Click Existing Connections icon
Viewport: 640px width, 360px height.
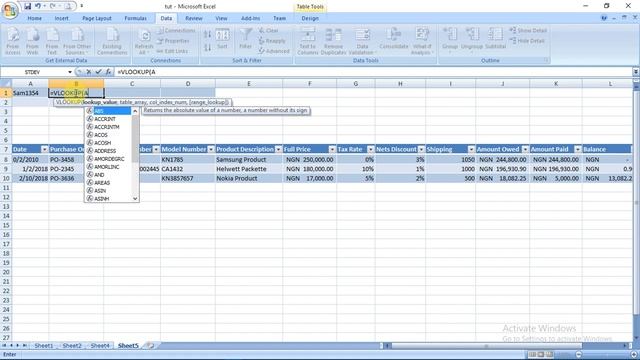(x=112, y=41)
